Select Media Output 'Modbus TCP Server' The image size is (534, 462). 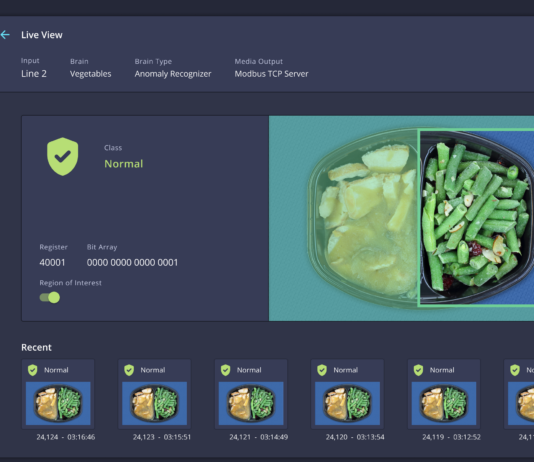pos(271,74)
